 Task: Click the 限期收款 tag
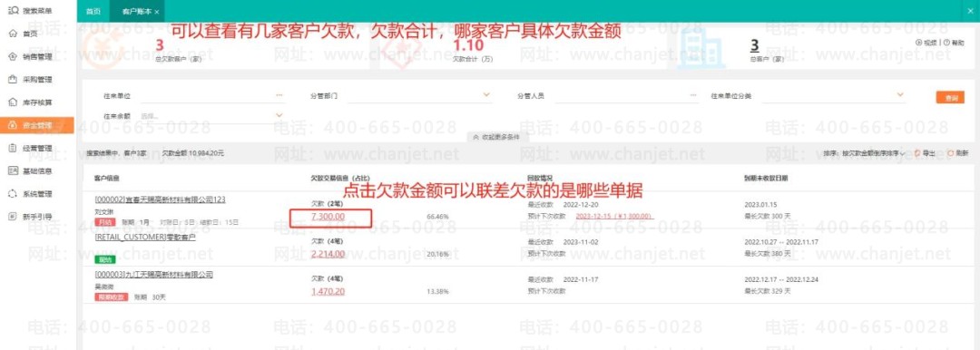coord(112,297)
